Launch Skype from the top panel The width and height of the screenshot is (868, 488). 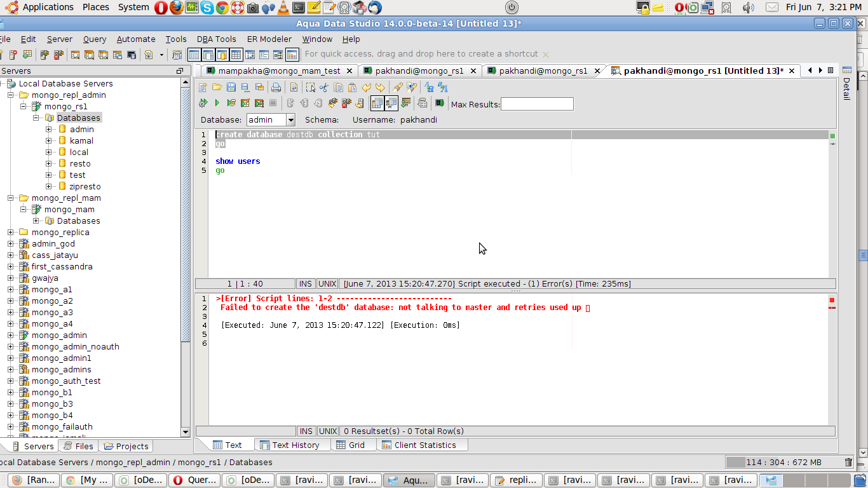(x=207, y=8)
